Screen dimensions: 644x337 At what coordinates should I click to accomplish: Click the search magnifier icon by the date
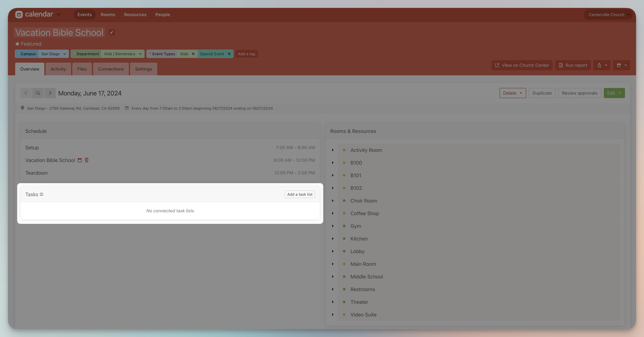pos(38,93)
